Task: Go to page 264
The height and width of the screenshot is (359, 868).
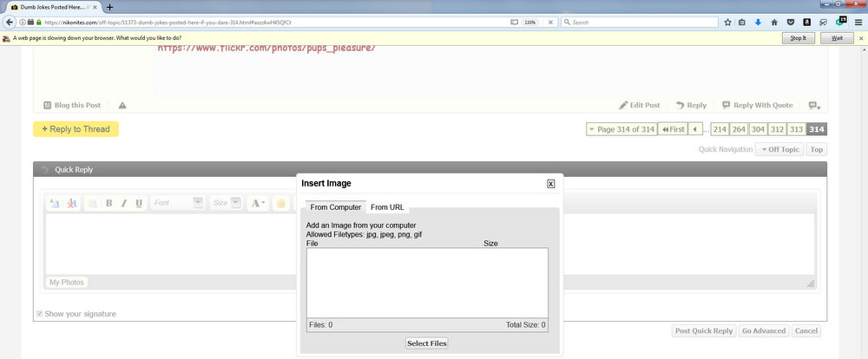Action: click(x=739, y=129)
